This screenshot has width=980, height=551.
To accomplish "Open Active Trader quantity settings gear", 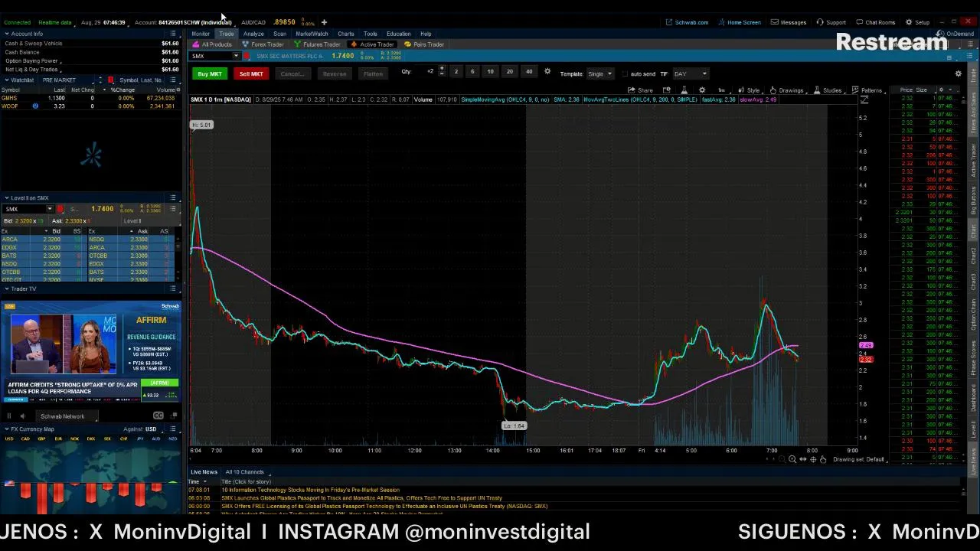I will [547, 72].
